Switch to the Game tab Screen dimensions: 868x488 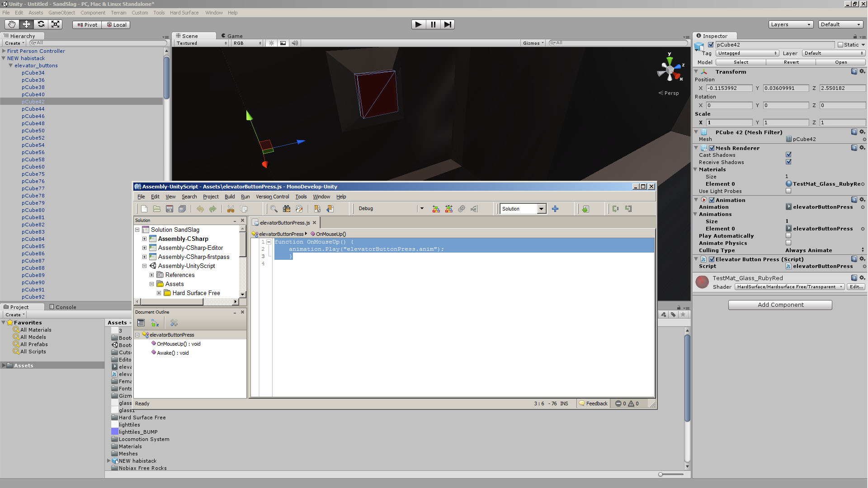232,36
